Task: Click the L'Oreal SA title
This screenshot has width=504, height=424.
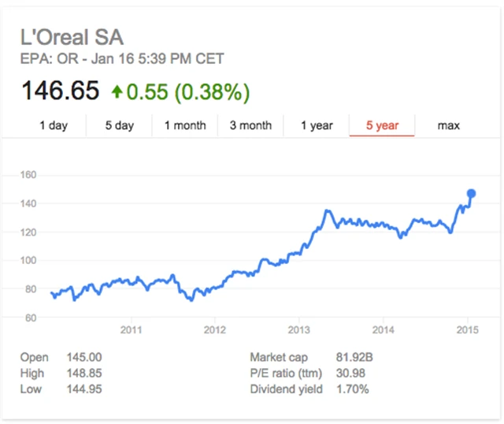Action: 72,38
